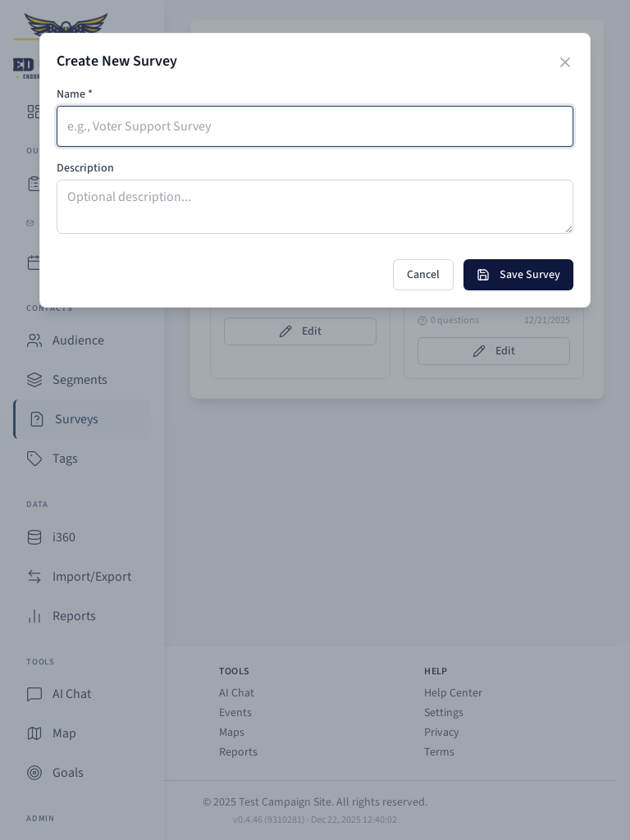
Task: Click the Events link in footer Tools
Action: tap(235, 713)
